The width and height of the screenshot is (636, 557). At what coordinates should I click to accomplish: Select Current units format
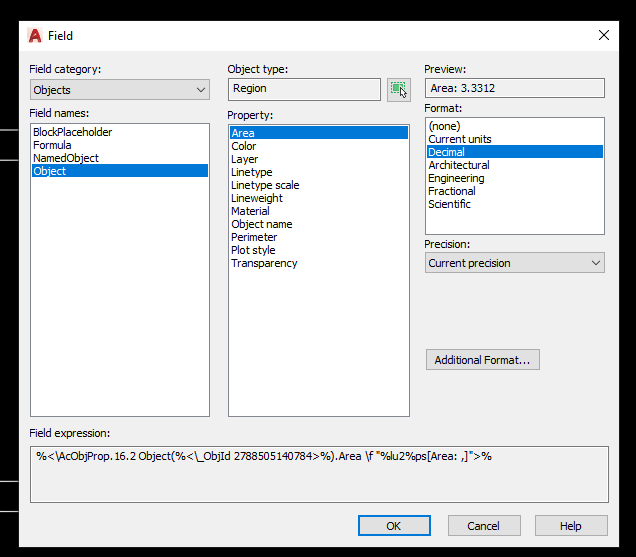click(460, 139)
